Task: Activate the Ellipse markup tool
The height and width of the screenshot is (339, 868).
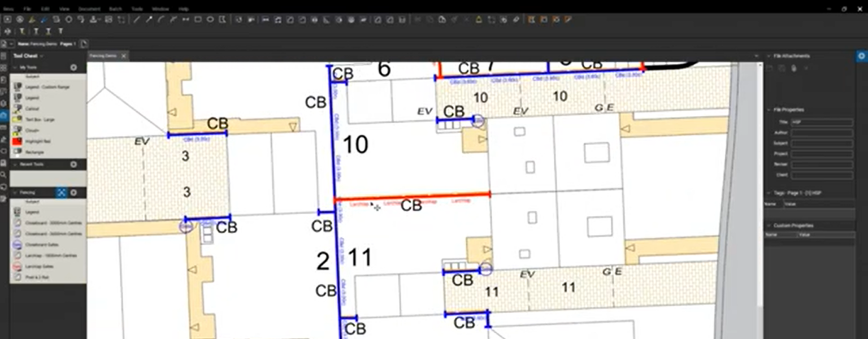Action: pos(210,19)
